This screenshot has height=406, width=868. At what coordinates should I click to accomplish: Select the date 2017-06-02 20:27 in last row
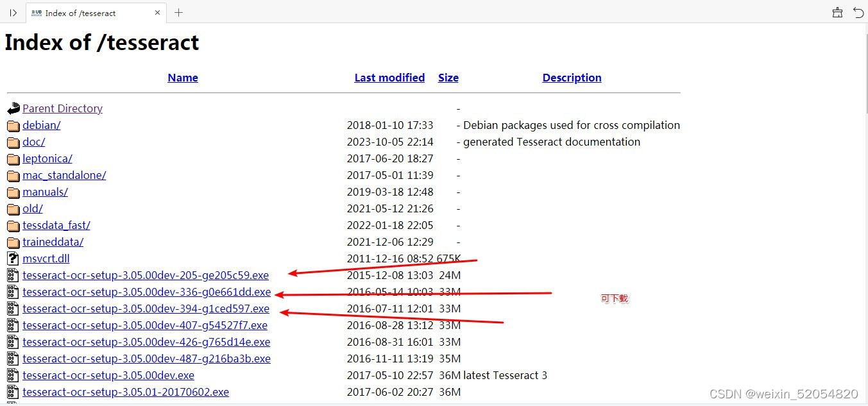pyautogui.click(x=390, y=392)
